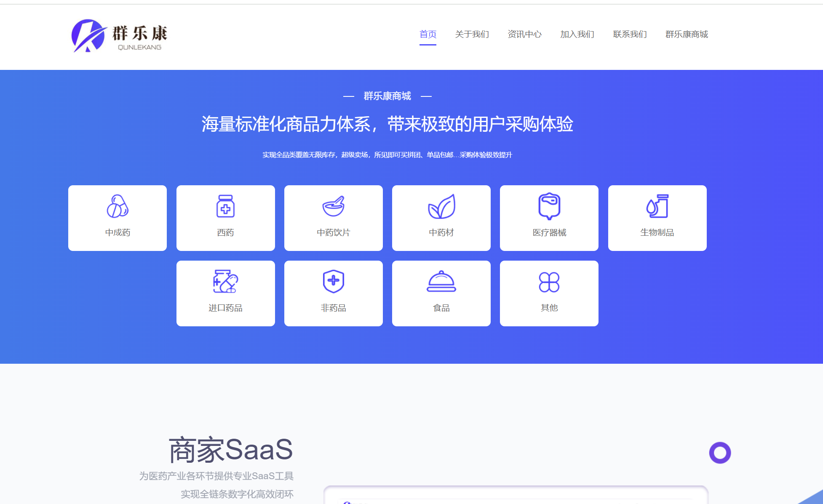Click the 中药材 leaf icon
823x504 pixels.
(441, 206)
